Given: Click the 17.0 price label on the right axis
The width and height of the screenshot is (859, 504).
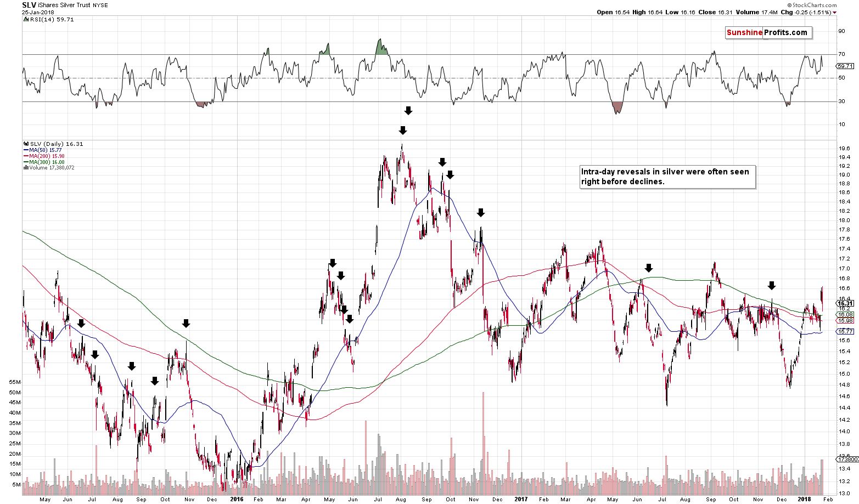Looking at the screenshot, I should 844,268.
